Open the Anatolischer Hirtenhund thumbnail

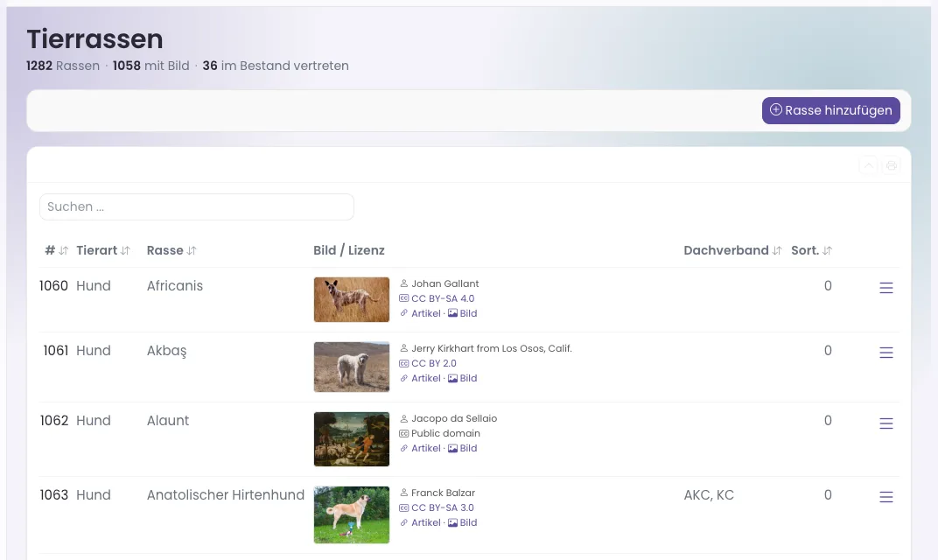click(x=352, y=514)
